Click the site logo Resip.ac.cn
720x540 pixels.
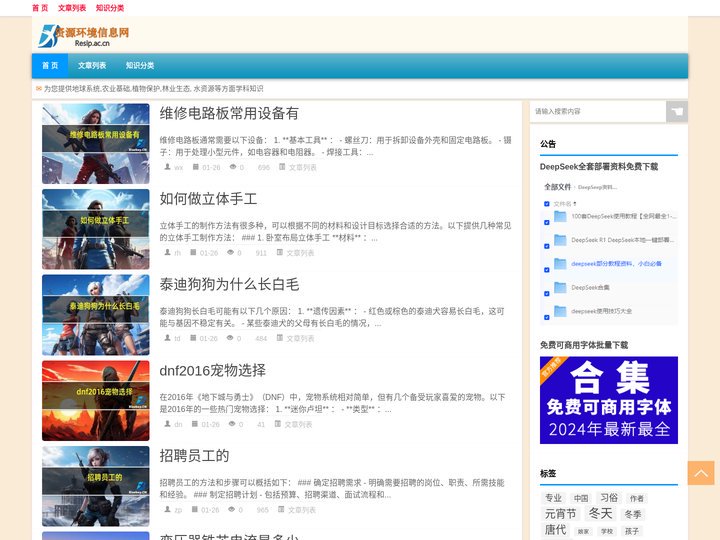[x=84, y=36]
